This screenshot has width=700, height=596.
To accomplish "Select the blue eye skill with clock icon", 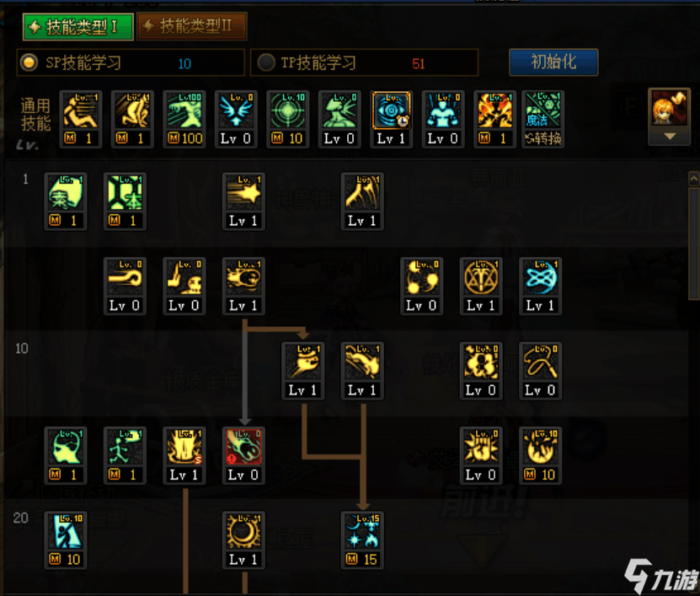I will coord(391,119).
